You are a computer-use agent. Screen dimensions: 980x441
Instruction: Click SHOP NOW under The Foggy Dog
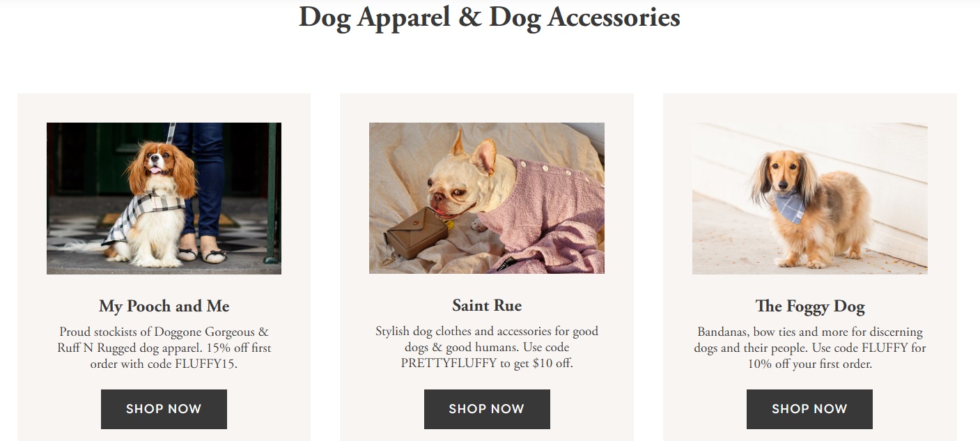(x=809, y=409)
